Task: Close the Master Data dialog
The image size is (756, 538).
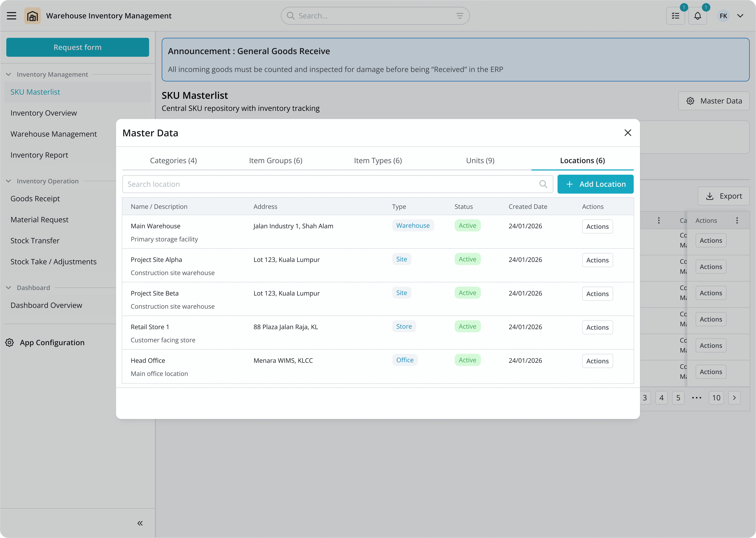Action: [628, 133]
